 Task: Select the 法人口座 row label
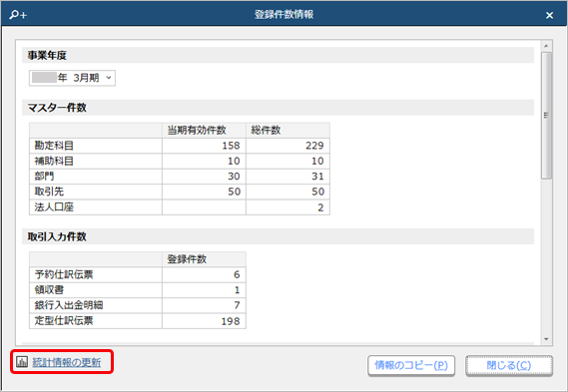pyautogui.click(x=54, y=207)
